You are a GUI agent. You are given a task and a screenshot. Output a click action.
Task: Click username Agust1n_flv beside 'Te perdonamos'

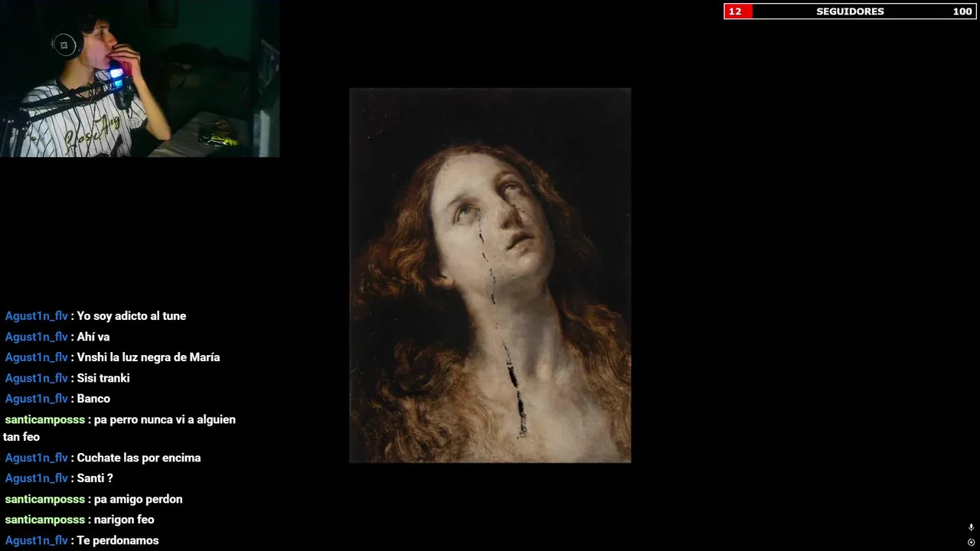pos(36,540)
